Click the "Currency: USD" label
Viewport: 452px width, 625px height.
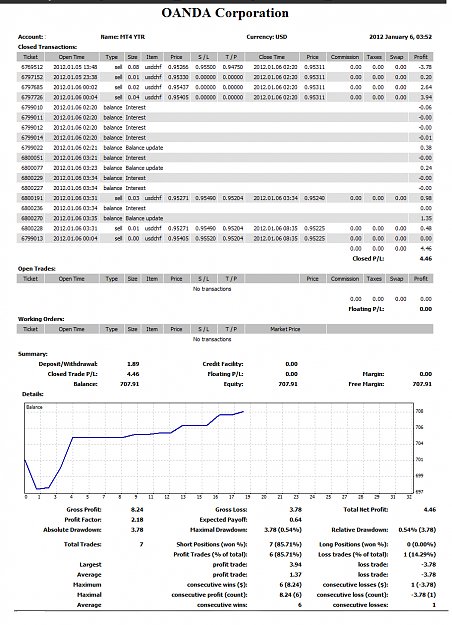266,37
